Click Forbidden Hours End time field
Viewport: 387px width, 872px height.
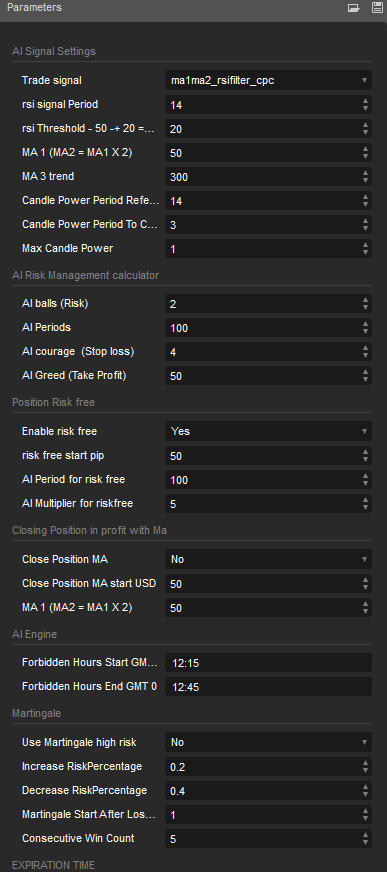269,687
